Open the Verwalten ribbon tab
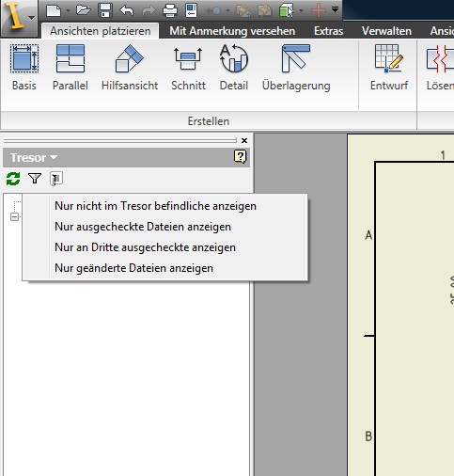454x476 pixels. (x=386, y=31)
